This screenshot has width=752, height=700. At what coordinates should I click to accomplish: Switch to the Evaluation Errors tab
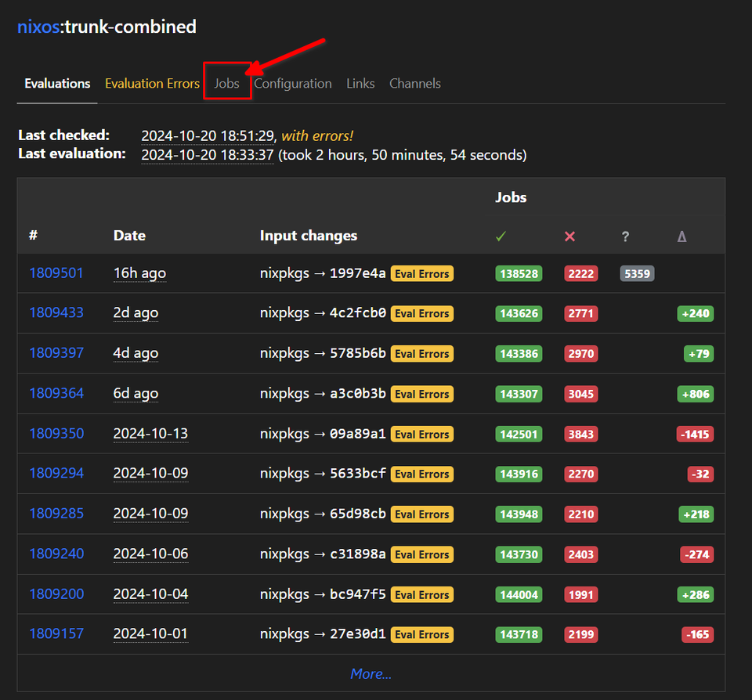(x=152, y=84)
